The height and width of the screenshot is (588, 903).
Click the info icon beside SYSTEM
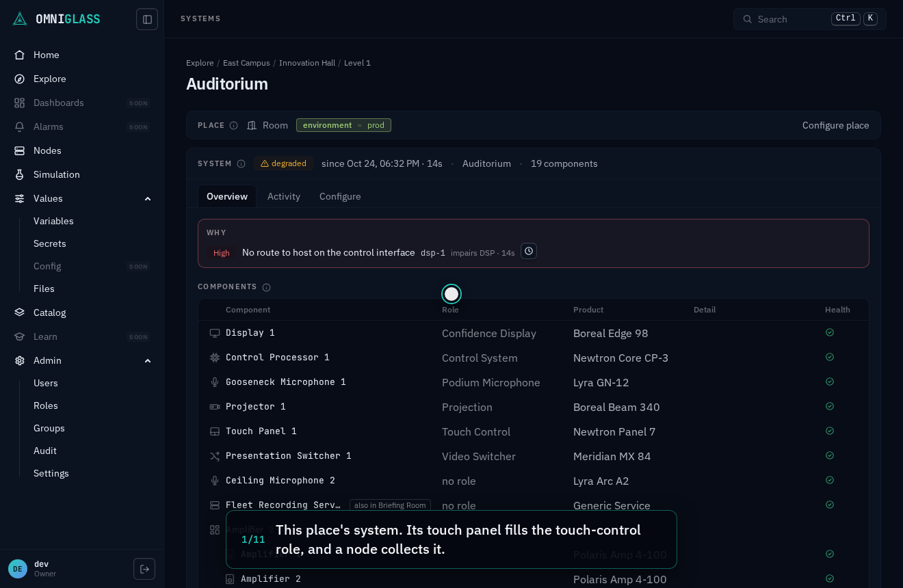241,163
